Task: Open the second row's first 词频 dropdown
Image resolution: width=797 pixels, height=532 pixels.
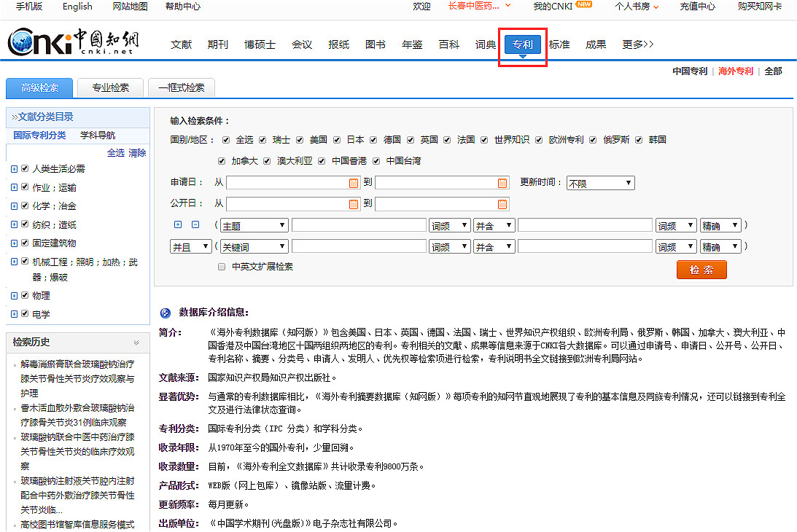Action: pos(450,246)
